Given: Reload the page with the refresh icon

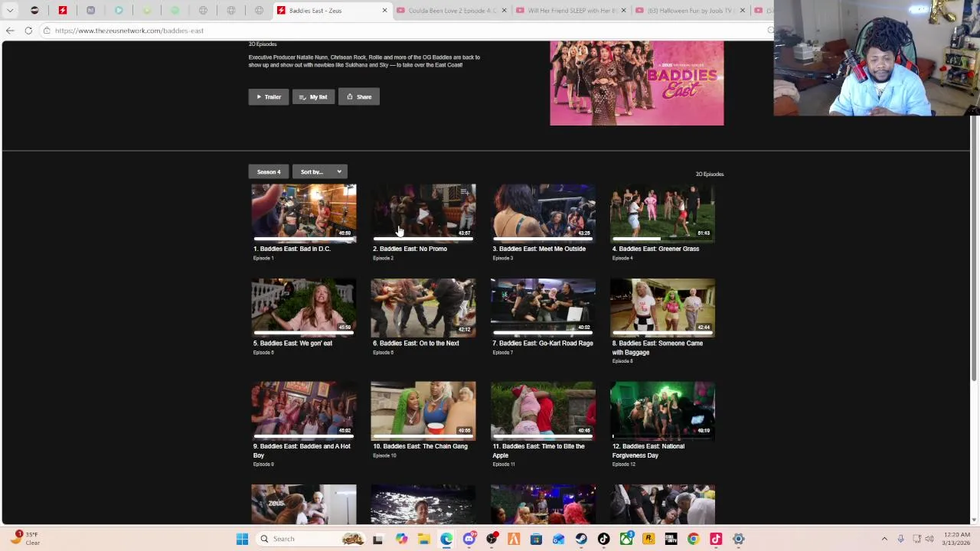Looking at the screenshot, I should click(28, 31).
